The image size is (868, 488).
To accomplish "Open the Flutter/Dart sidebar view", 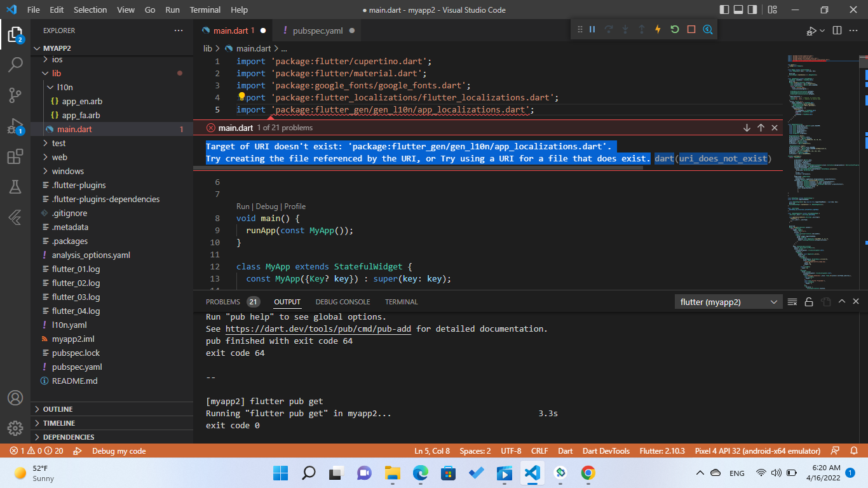I will (x=15, y=217).
